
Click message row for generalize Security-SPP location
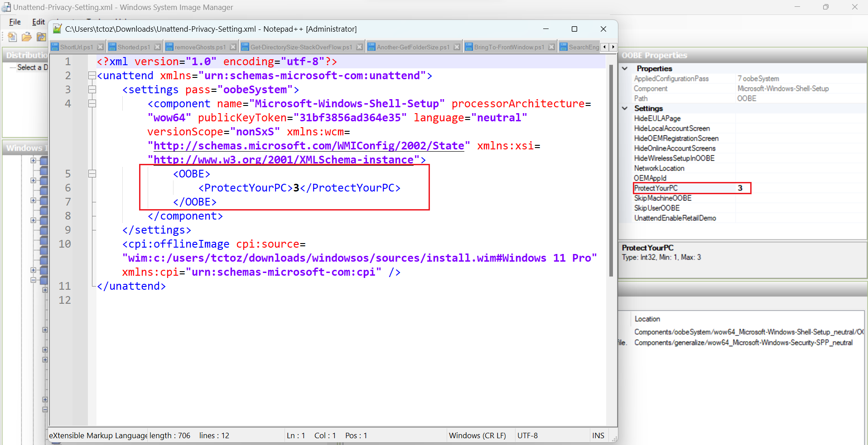pyautogui.click(x=743, y=343)
